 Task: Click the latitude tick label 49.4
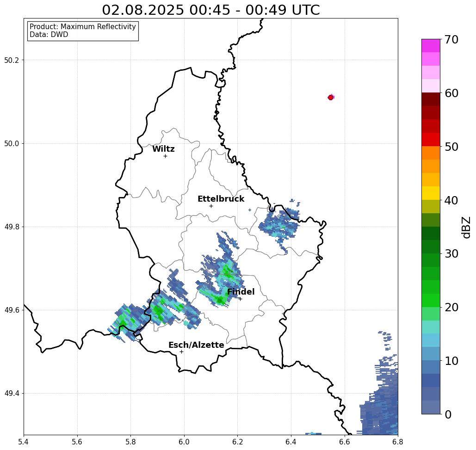click(12, 394)
